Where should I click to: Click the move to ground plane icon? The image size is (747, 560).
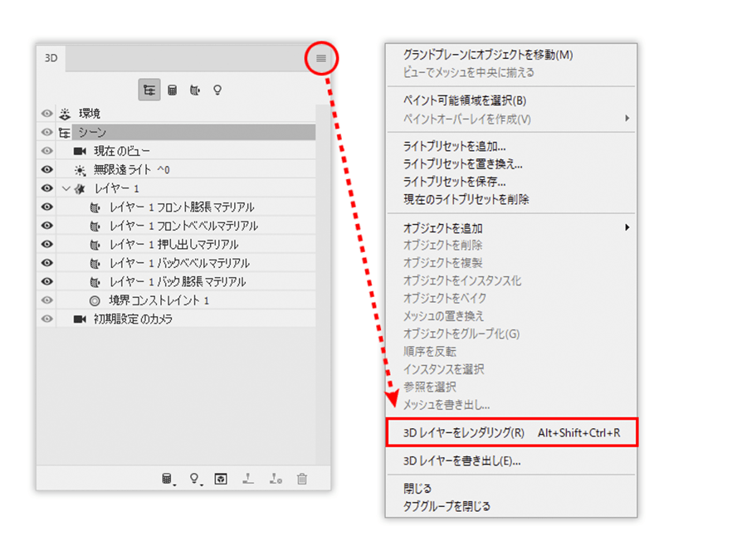pyautogui.click(x=247, y=479)
